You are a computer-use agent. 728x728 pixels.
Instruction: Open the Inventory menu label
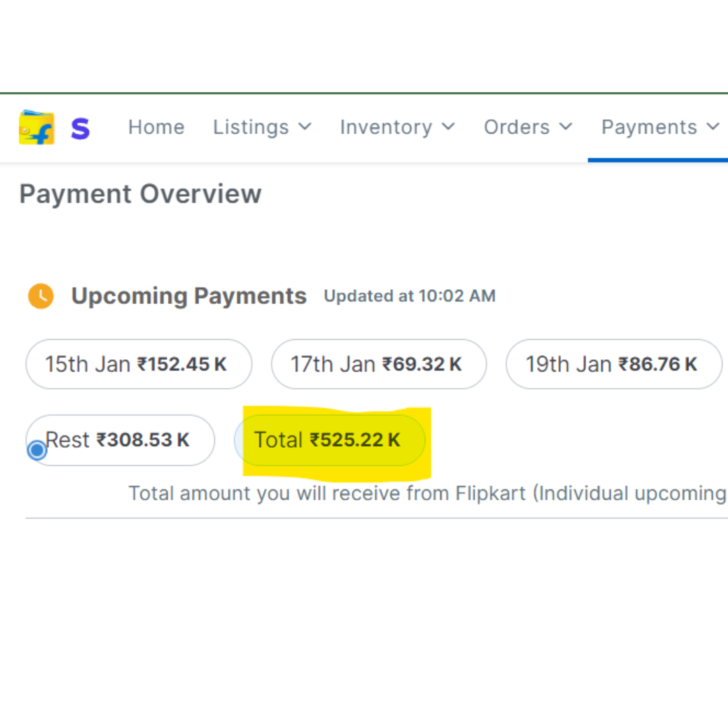point(386,127)
